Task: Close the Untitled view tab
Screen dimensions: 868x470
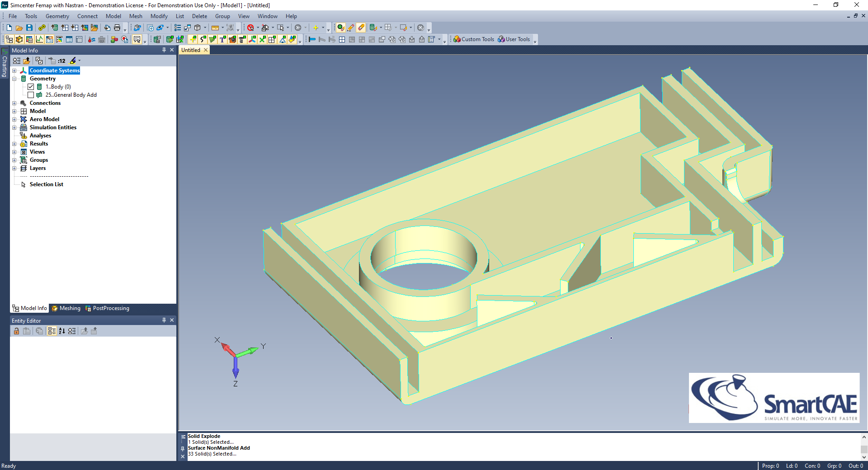Action: tap(206, 50)
